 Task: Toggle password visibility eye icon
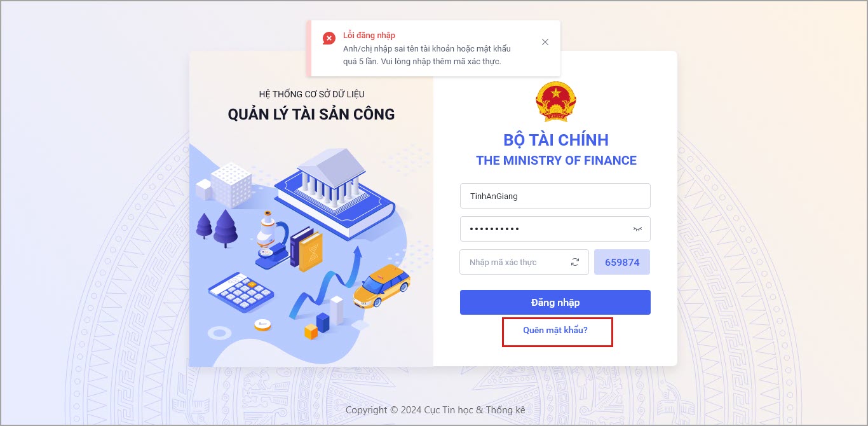point(637,229)
